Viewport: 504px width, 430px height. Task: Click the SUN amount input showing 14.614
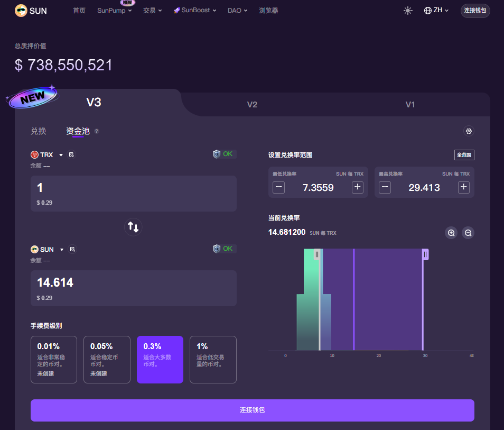pos(133,288)
